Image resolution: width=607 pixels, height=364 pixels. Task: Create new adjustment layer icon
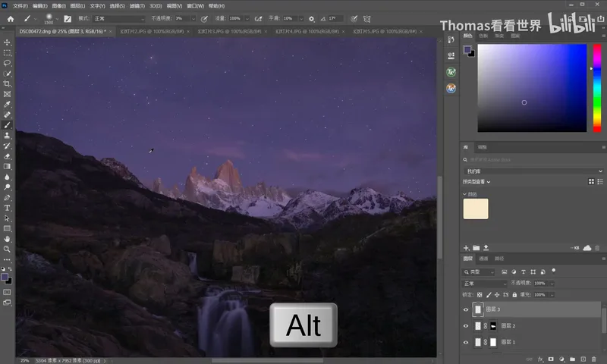pyautogui.click(x=561, y=359)
